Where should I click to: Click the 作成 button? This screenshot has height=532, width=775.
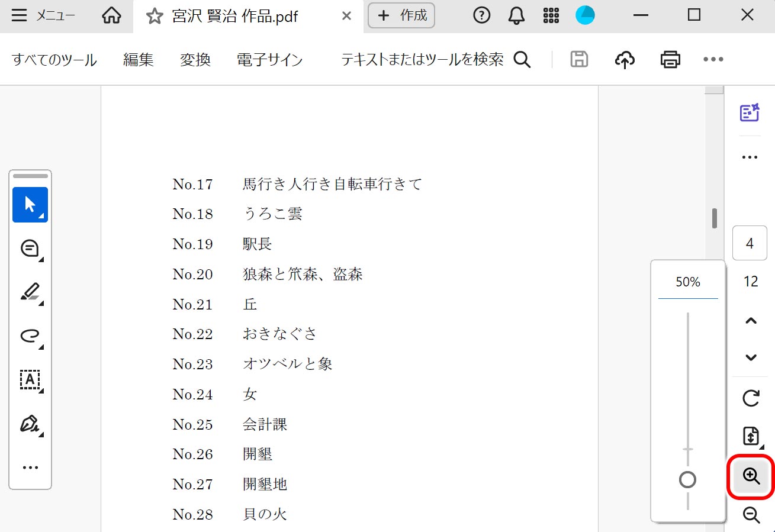click(x=401, y=16)
